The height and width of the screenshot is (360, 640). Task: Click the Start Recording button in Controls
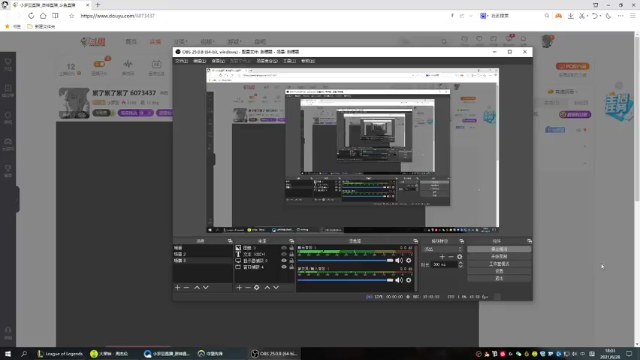[x=499, y=256]
